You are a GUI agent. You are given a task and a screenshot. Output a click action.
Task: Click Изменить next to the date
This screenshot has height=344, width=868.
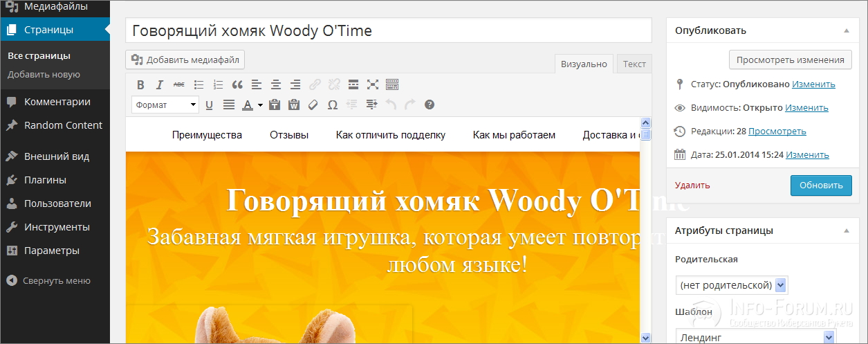pyautogui.click(x=807, y=155)
